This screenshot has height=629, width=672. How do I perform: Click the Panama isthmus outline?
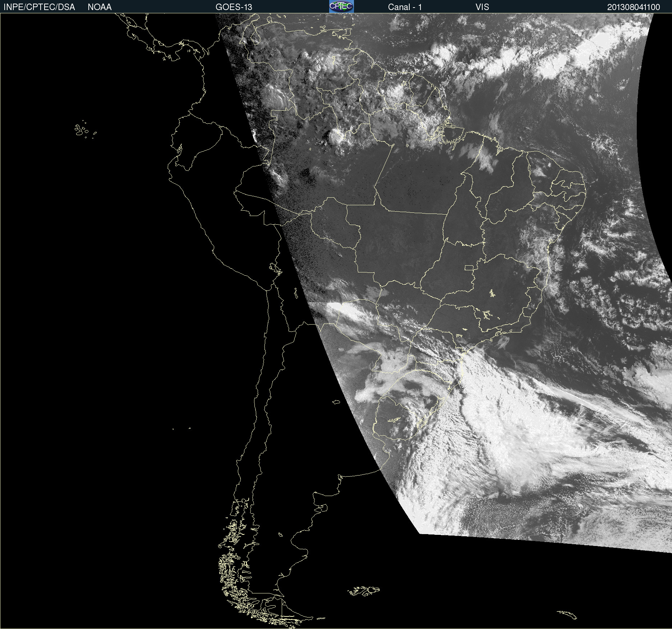[x=180, y=47]
